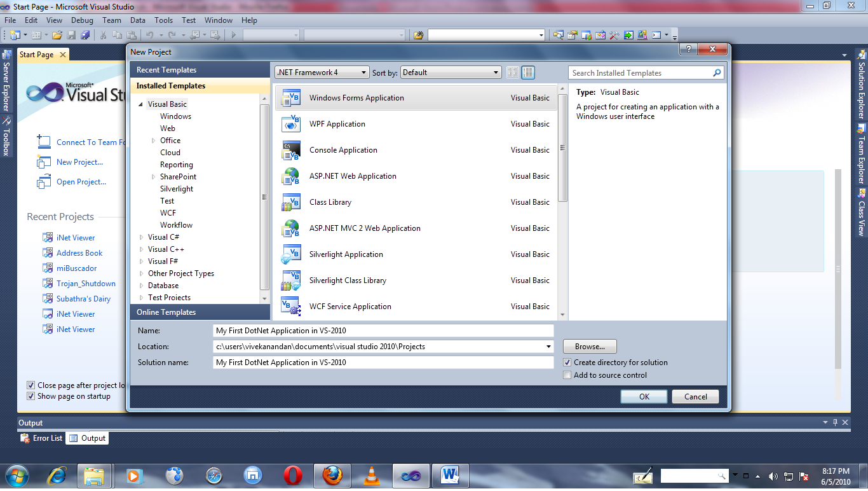
Task: Choose the Console Application template icon
Action: (291, 149)
